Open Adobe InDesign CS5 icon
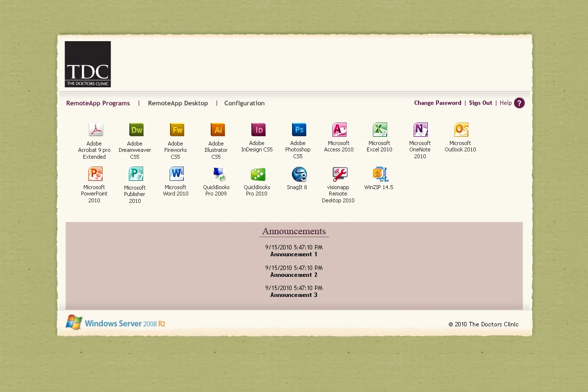 [x=258, y=129]
